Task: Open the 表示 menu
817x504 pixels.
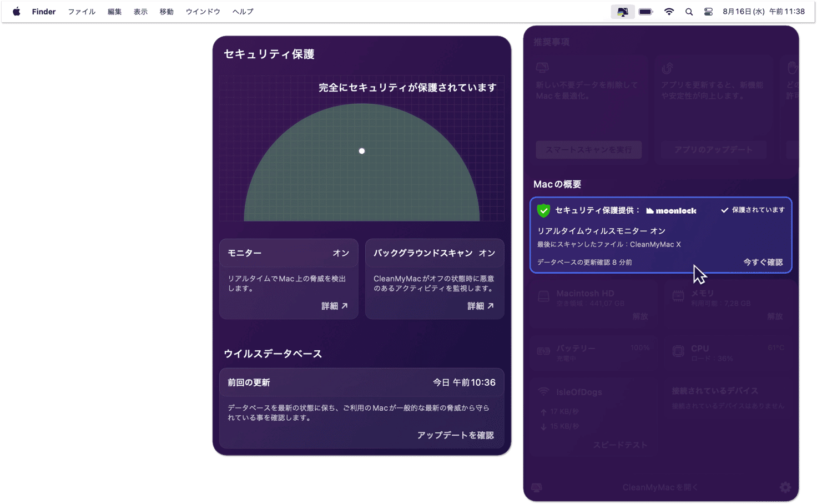Action: point(140,12)
